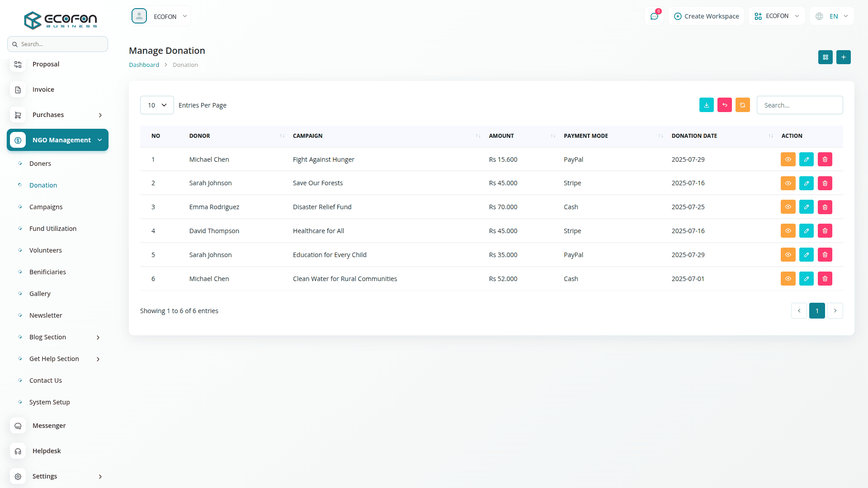The image size is (868, 488).
Task: Follow the Dashboard breadcrumb link
Action: pos(144,65)
